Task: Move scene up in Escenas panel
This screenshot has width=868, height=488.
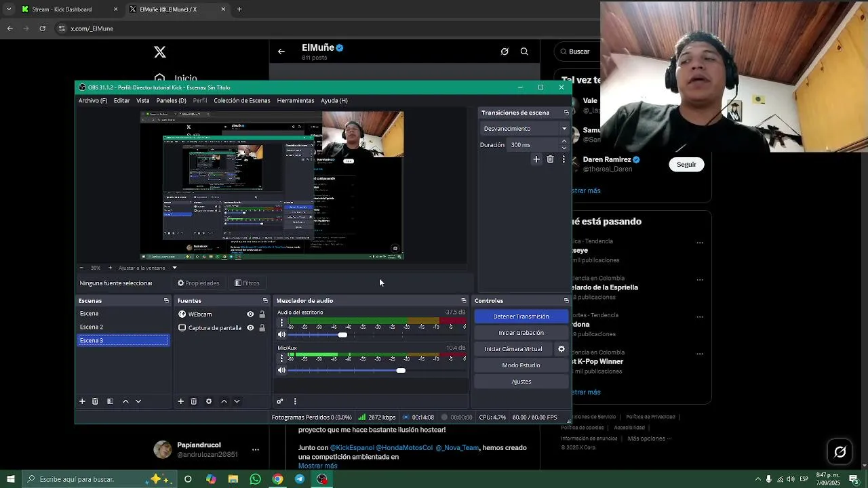Action: (125, 401)
